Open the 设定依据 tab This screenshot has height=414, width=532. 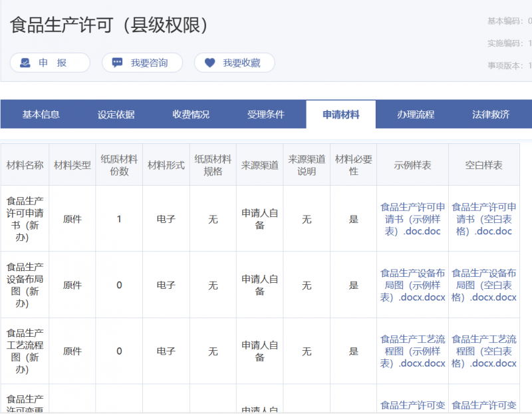(x=116, y=114)
